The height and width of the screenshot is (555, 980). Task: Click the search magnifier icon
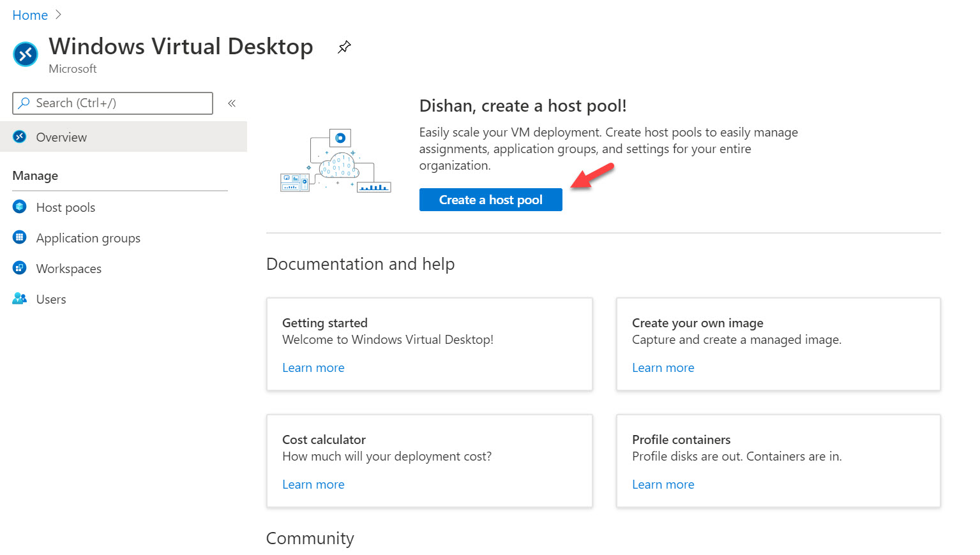[x=24, y=103]
